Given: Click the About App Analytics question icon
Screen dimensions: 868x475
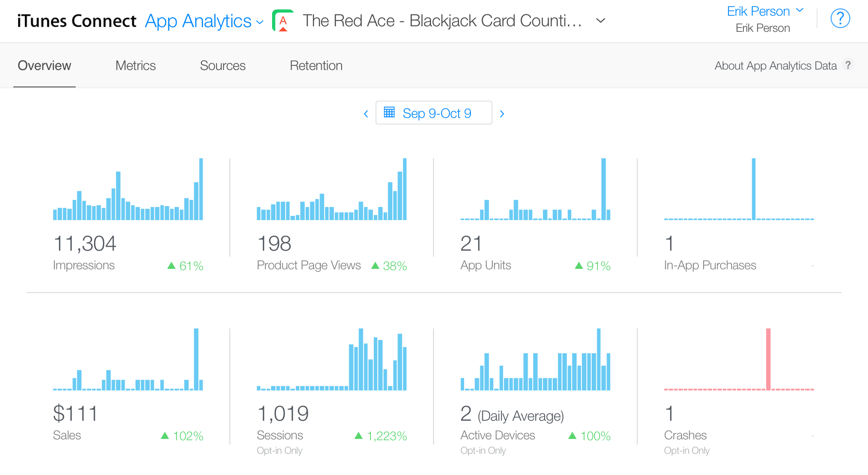Looking at the screenshot, I should pyautogui.click(x=848, y=65).
